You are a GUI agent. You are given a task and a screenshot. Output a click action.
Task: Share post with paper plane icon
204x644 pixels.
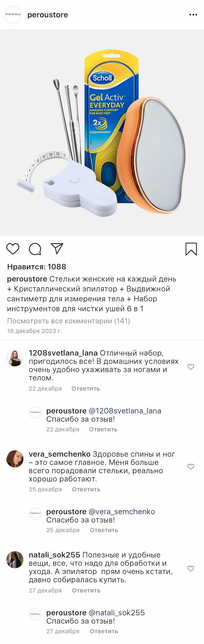click(x=57, y=248)
